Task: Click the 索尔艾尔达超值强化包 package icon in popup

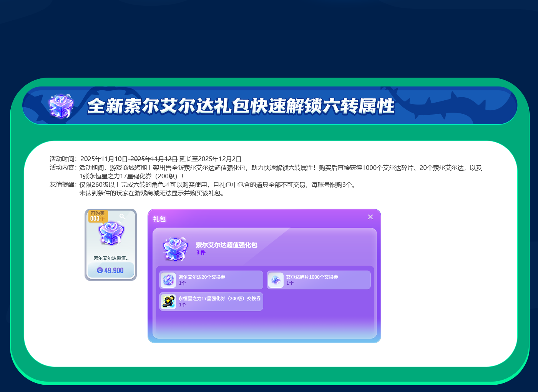Action: 175,249
